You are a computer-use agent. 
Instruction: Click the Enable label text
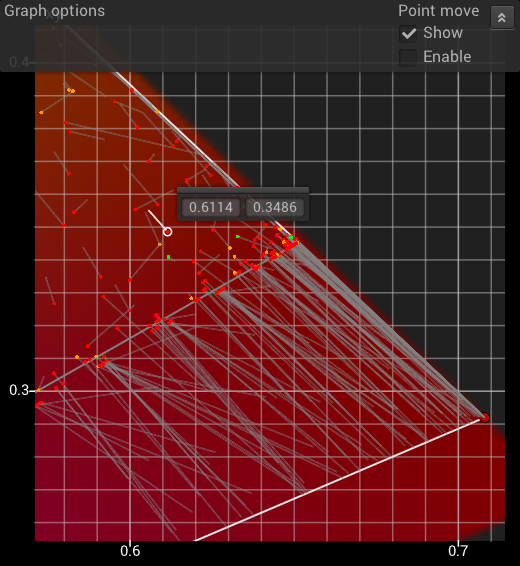447,57
